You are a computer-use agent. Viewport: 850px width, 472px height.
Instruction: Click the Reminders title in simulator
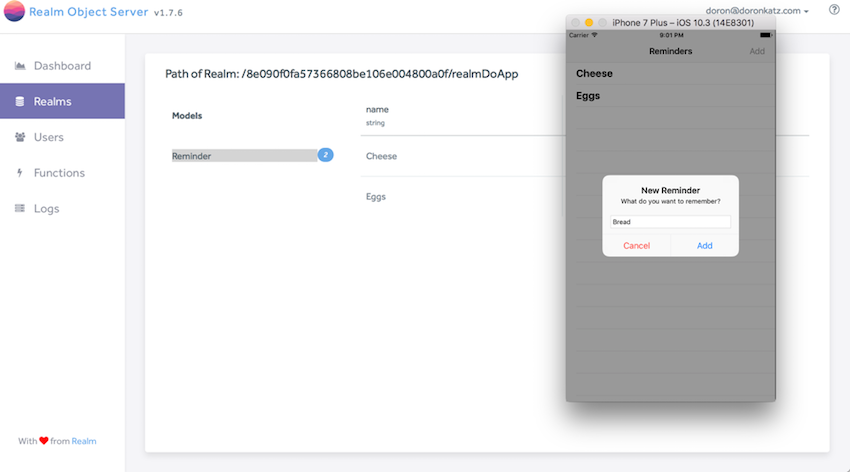671,51
